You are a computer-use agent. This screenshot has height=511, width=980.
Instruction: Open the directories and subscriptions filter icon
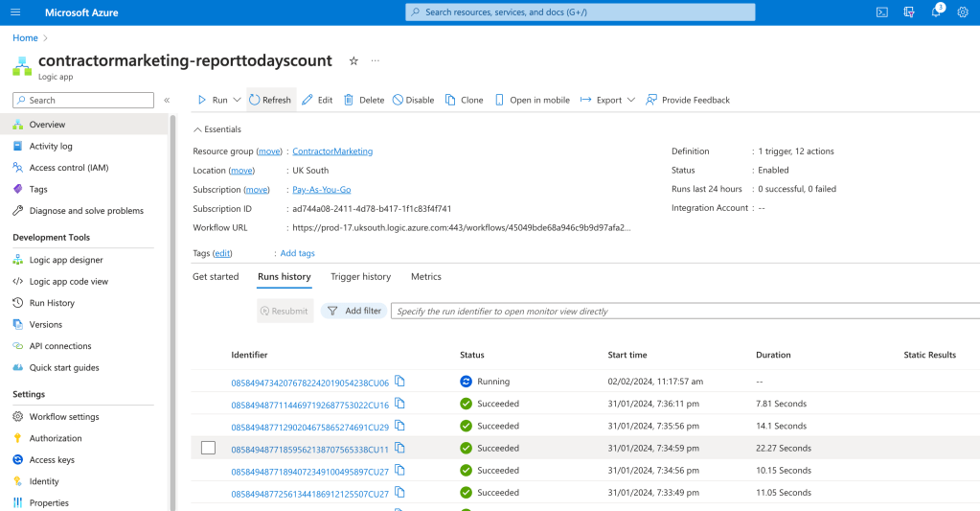(909, 12)
